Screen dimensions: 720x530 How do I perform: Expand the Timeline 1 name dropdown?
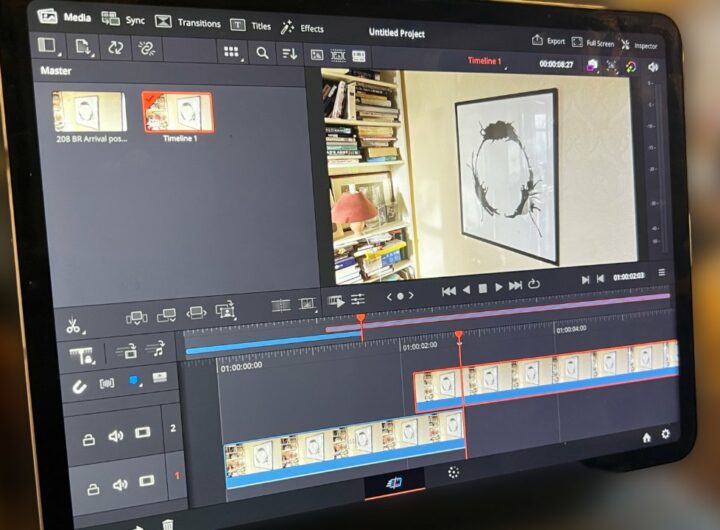[x=487, y=61]
